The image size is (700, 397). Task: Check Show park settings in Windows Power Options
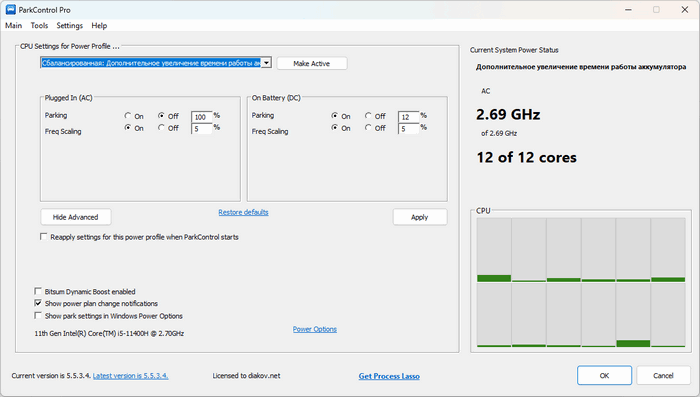38,316
